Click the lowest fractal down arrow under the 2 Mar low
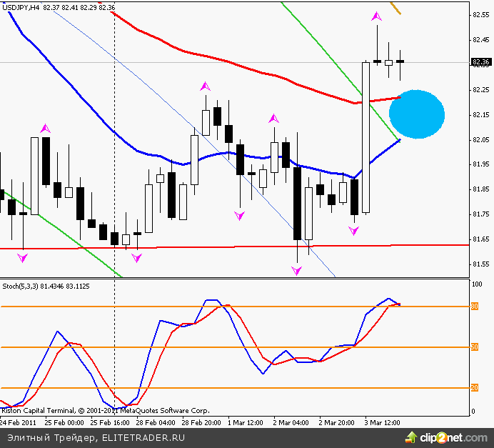The width and height of the screenshot is (494, 448). 297,270
